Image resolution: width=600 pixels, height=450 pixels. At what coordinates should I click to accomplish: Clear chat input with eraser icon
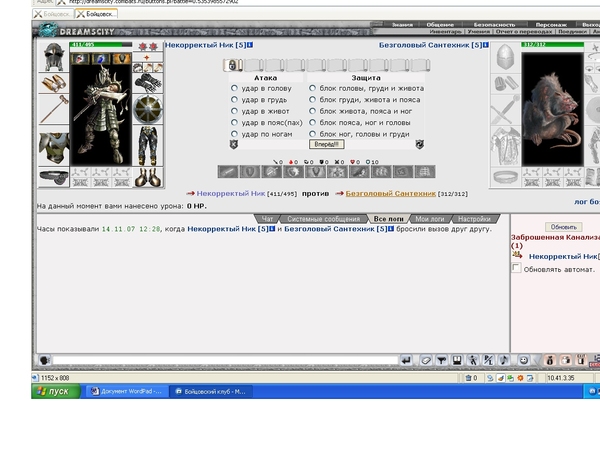pyautogui.click(x=426, y=360)
